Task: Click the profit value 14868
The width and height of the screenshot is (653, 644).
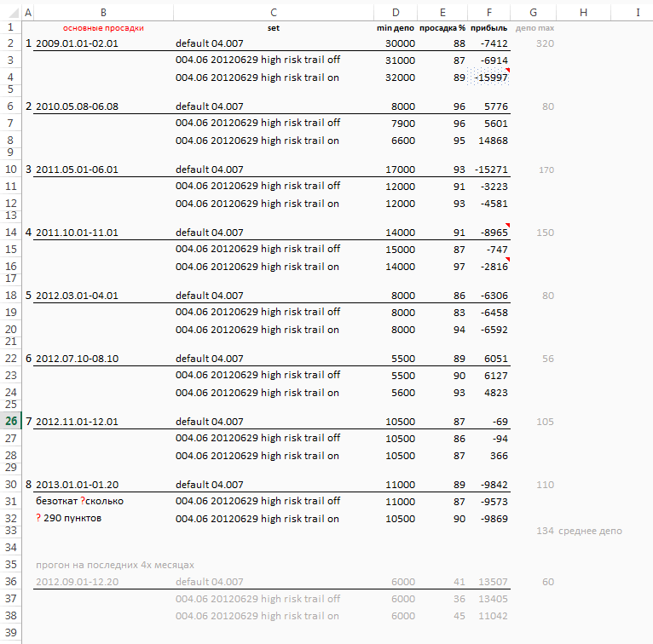Action: [493, 141]
